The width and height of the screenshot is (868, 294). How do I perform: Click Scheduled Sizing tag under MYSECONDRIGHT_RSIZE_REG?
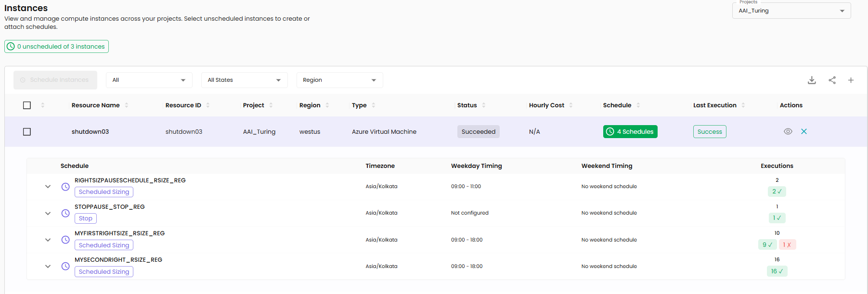pos(104,272)
